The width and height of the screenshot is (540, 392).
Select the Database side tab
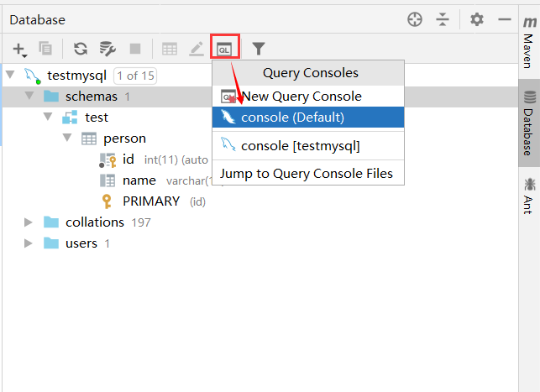528,123
